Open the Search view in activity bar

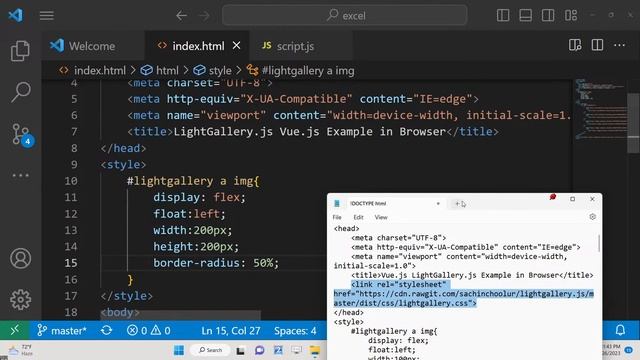point(20,92)
